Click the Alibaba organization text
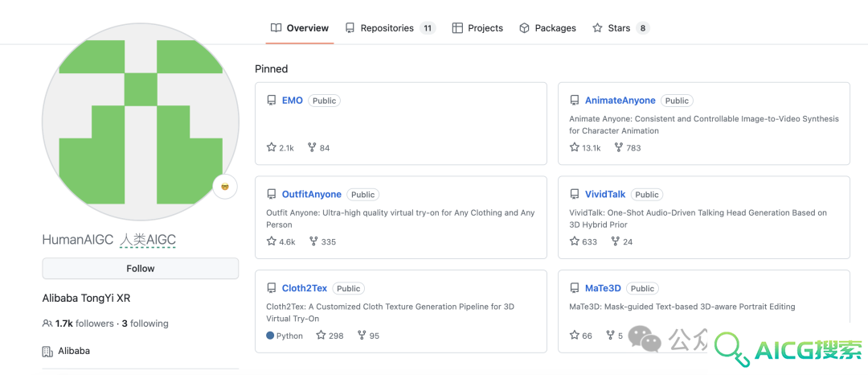The image size is (868, 375). pyautogui.click(x=74, y=351)
